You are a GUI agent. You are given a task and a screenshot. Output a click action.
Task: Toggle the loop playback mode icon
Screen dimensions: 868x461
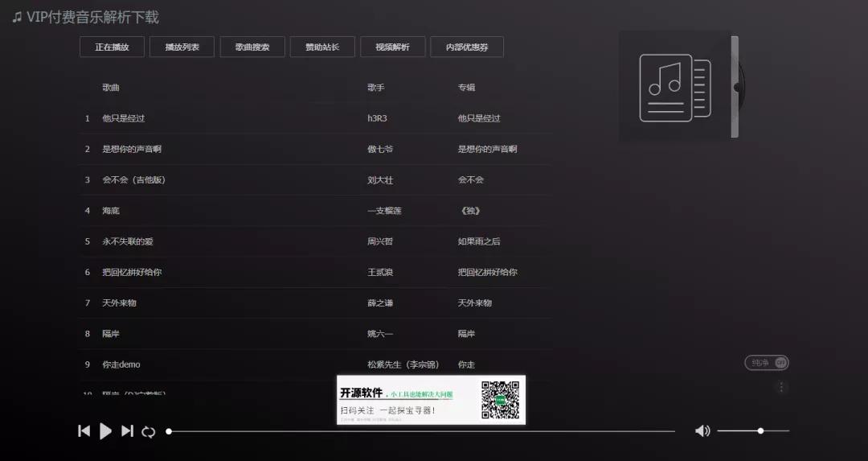149,431
